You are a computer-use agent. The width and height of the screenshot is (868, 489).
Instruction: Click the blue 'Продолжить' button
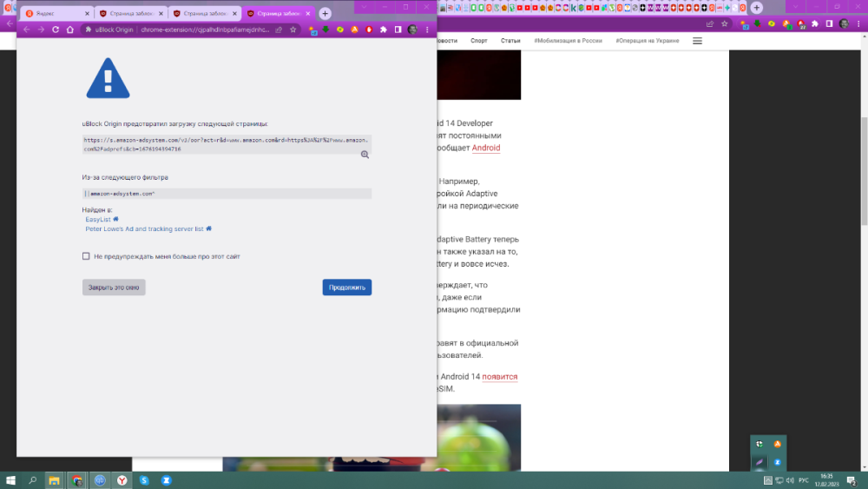[347, 287]
